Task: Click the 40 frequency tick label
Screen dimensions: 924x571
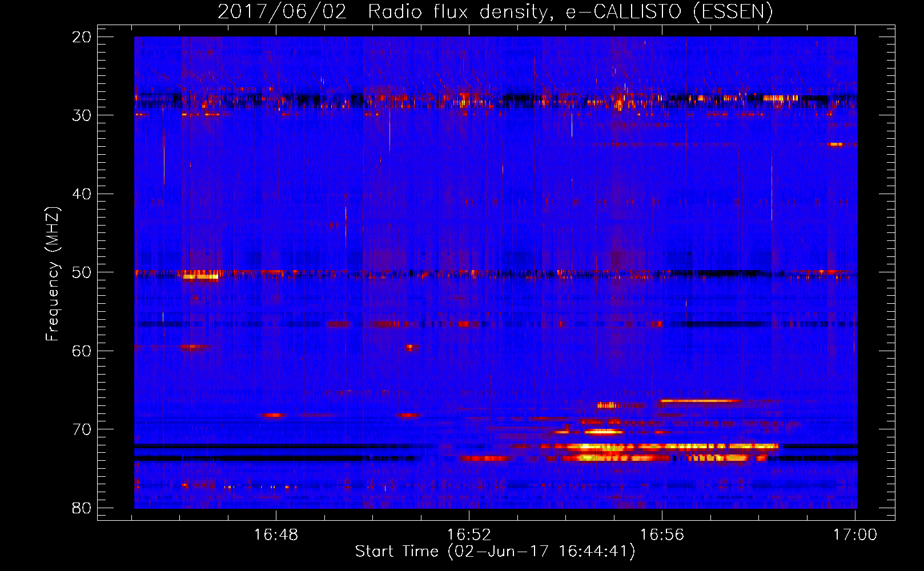Action: (x=82, y=194)
